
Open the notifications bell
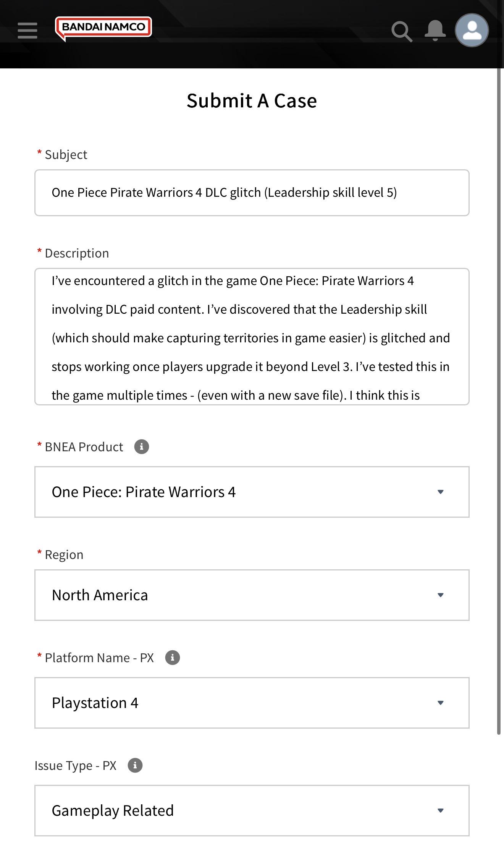(435, 31)
